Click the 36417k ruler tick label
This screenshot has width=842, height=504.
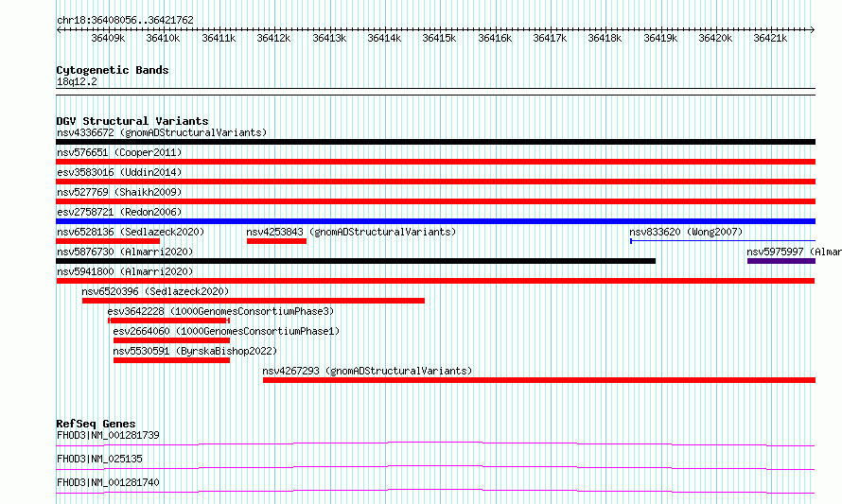(x=550, y=38)
